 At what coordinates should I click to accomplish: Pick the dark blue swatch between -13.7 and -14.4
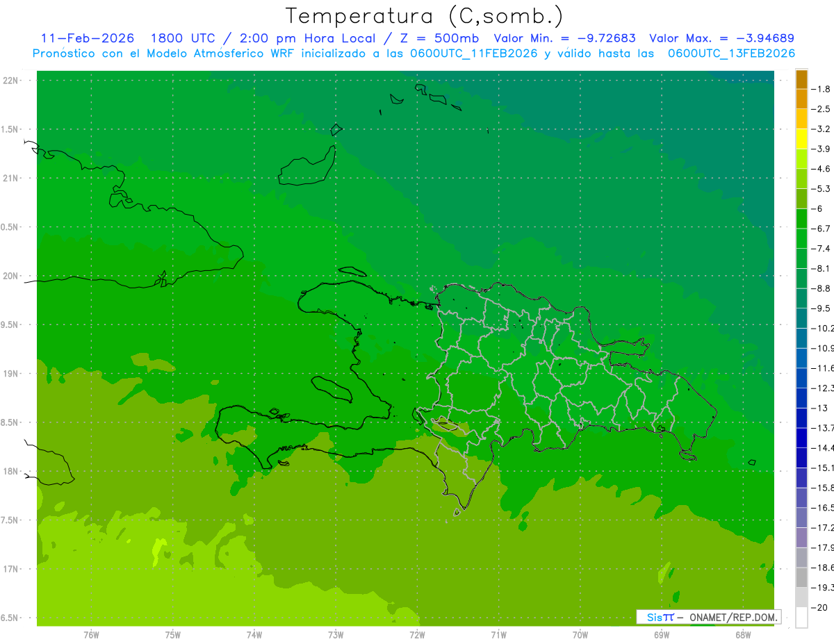coord(801,438)
